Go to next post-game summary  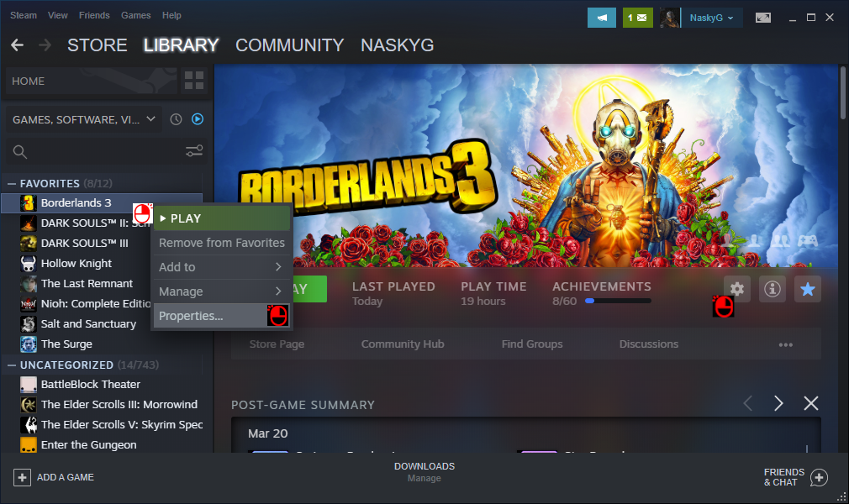coord(778,403)
